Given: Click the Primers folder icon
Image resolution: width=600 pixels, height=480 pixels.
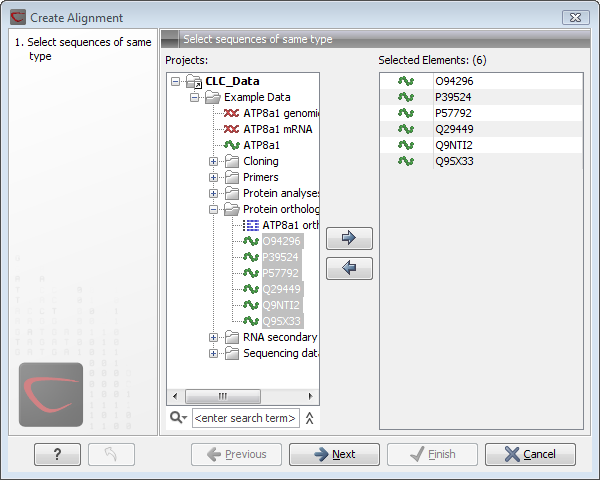Looking at the screenshot, I should (x=232, y=178).
